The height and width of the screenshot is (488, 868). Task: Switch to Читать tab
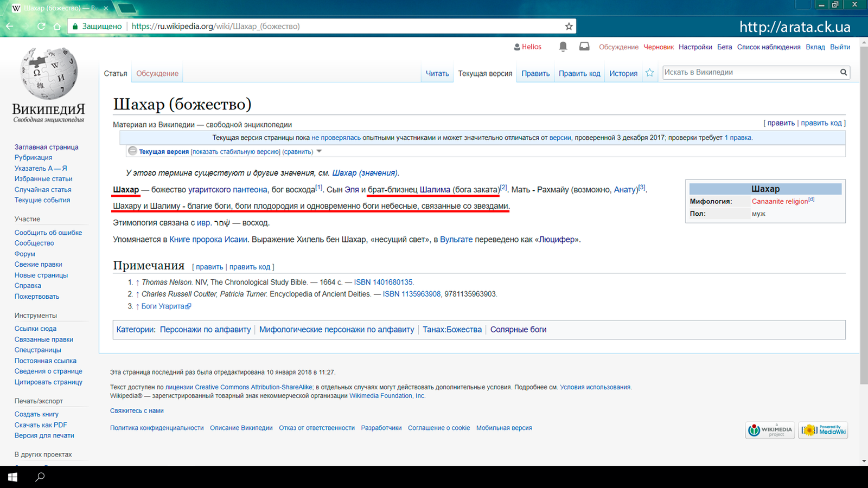click(x=437, y=74)
